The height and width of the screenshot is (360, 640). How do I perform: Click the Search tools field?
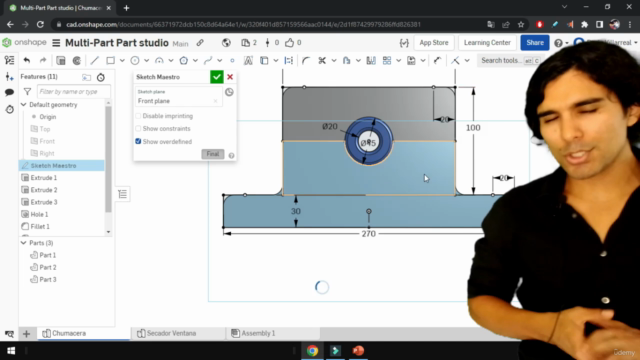click(x=509, y=60)
